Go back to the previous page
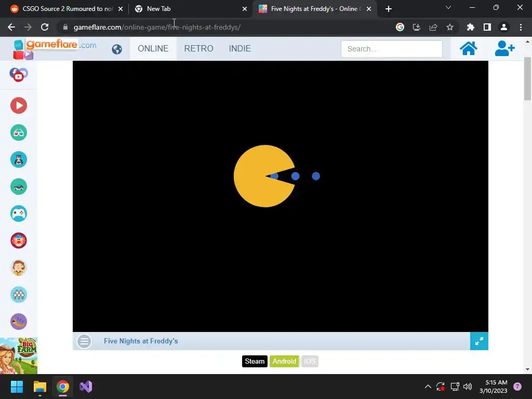Image resolution: width=532 pixels, height=399 pixels. tap(11, 27)
